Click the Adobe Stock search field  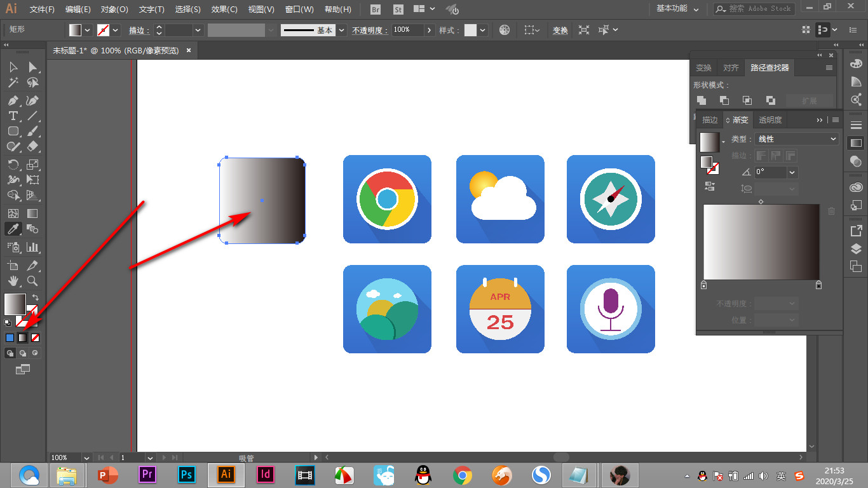(x=754, y=9)
